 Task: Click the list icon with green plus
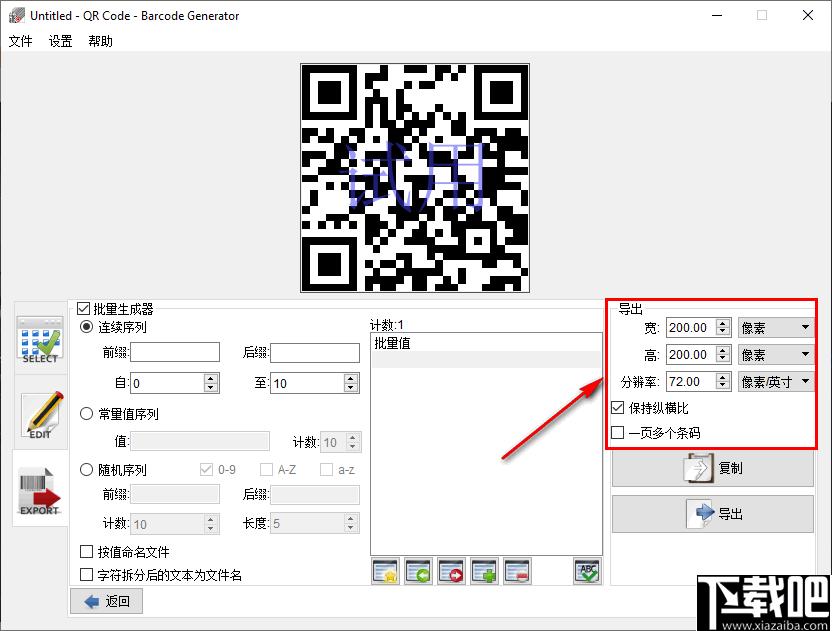click(484, 571)
